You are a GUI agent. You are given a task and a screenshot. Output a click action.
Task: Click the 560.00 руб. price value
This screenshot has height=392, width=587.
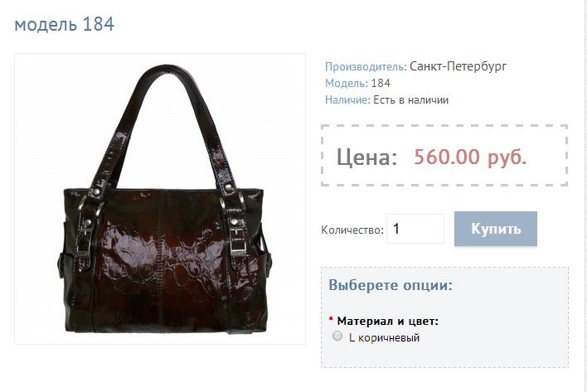tap(470, 157)
